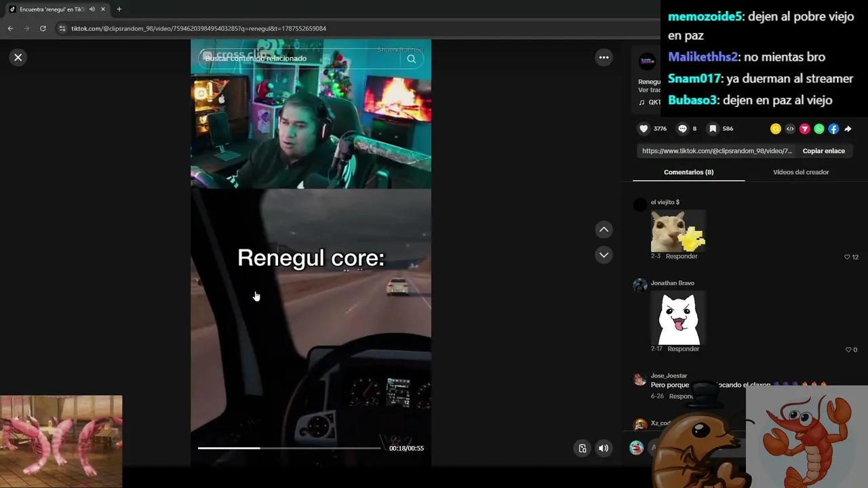Open Jonathan Bravo's profile name
The image size is (868, 488).
(673, 283)
